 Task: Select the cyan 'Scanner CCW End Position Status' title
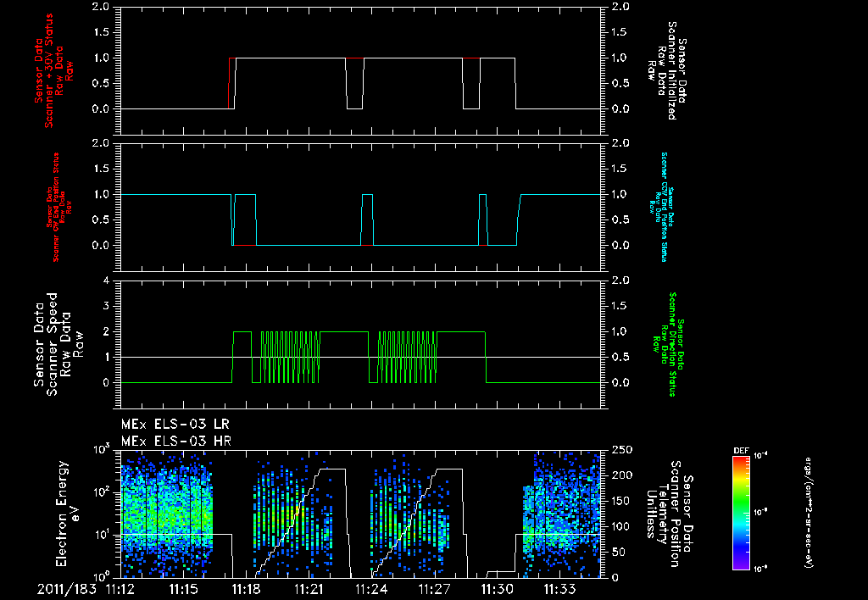[x=660, y=207]
